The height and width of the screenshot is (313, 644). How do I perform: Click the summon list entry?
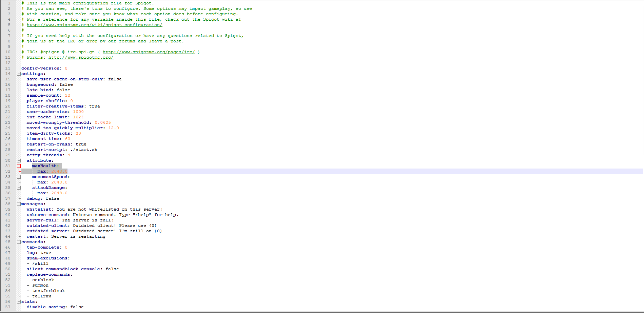pyautogui.click(x=40, y=285)
